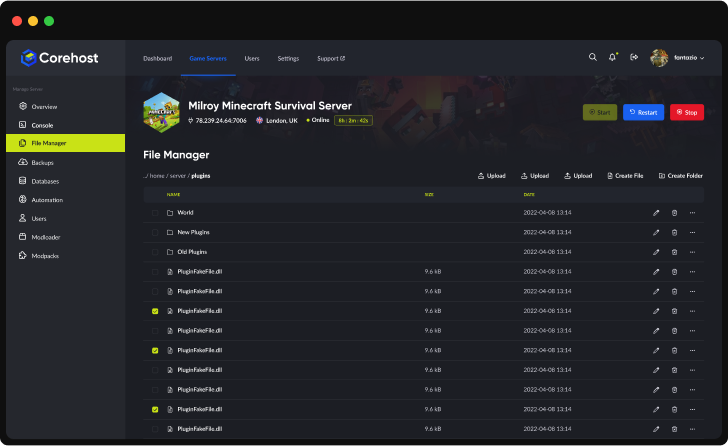Go to the Settings tab
Viewport: 728px width, 446px height.
click(288, 58)
